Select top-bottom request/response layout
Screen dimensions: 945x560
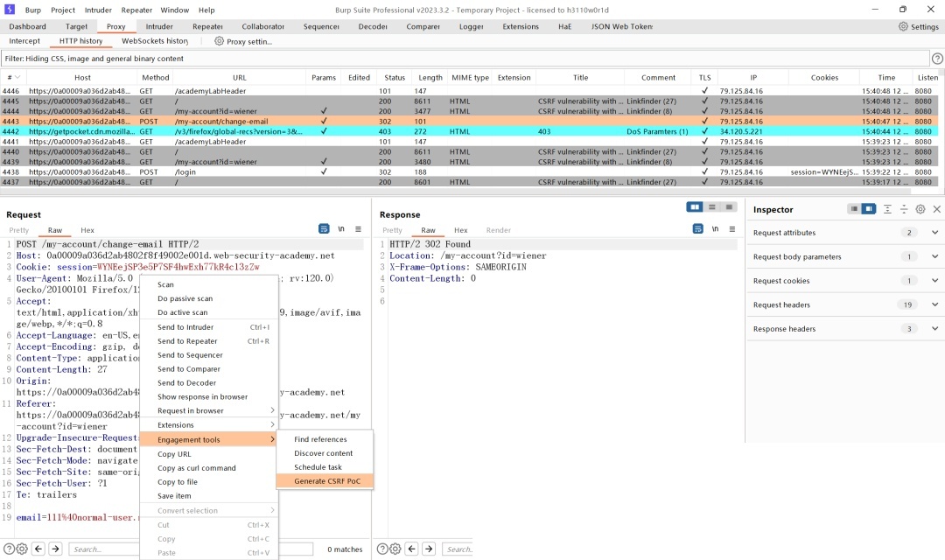coord(711,206)
